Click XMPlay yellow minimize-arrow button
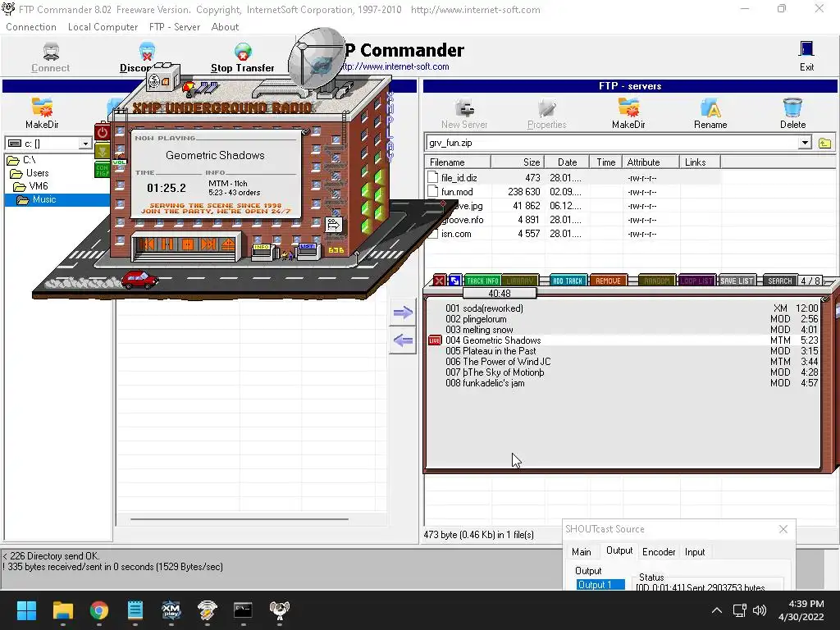Screen dimensions: 840x630 (102, 151)
